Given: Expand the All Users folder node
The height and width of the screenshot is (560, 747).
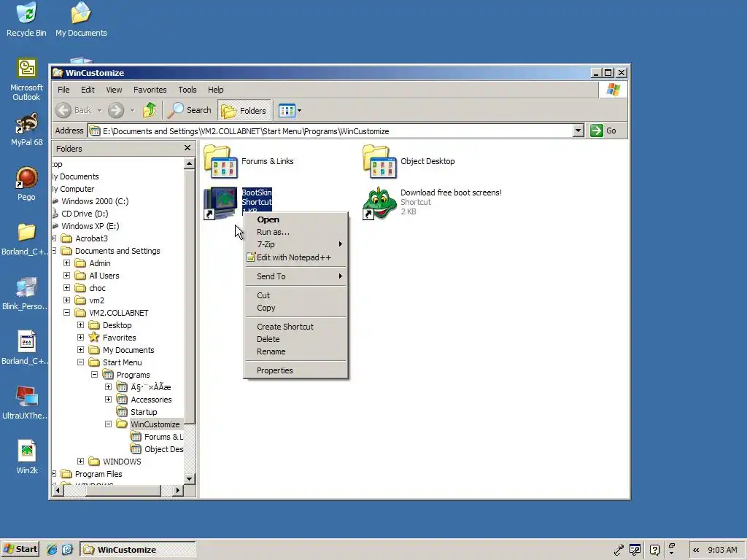Looking at the screenshot, I should (66, 275).
